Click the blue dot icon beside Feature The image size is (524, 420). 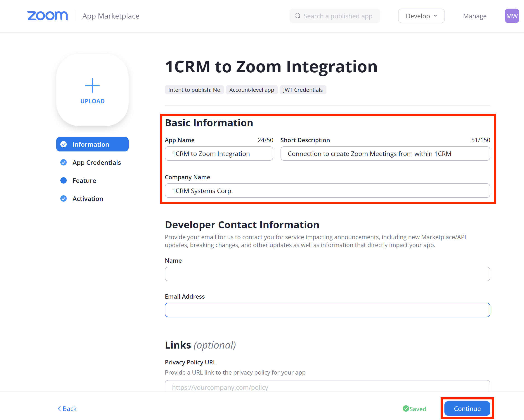tap(64, 180)
